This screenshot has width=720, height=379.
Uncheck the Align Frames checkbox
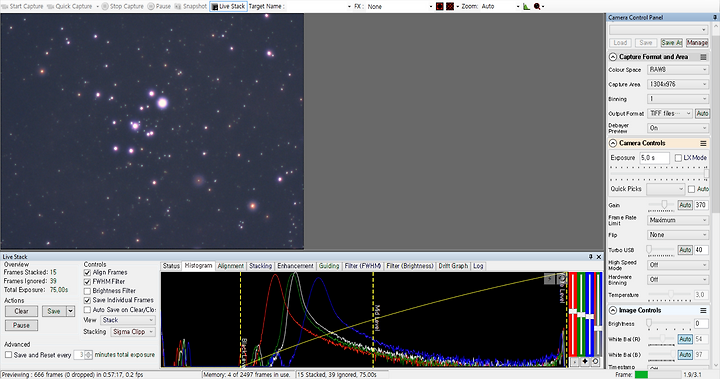click(87, 272)
